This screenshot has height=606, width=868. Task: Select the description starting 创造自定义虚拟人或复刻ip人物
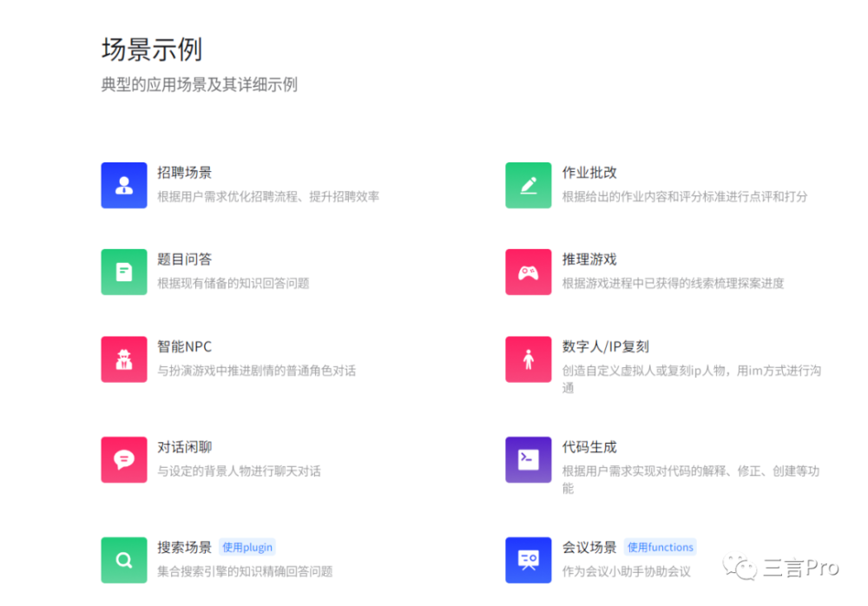[692, 379]
